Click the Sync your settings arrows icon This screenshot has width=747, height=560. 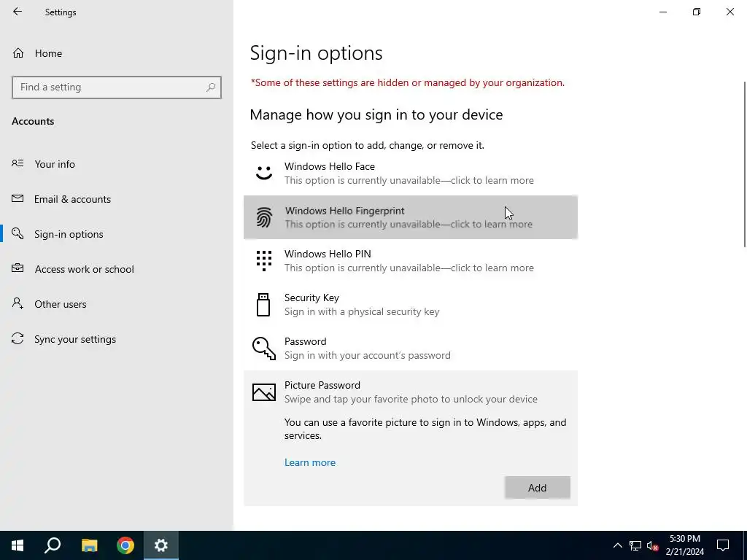pos(18,338)
